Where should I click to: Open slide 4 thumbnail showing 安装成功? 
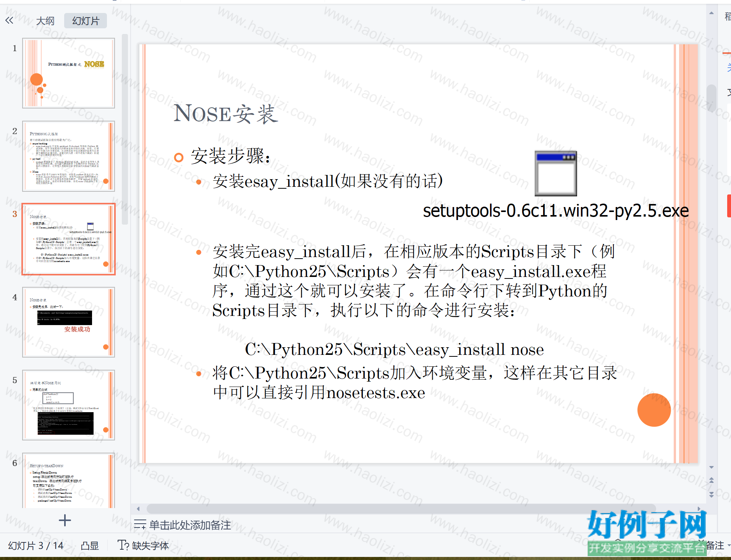click(x=68, y=322)
